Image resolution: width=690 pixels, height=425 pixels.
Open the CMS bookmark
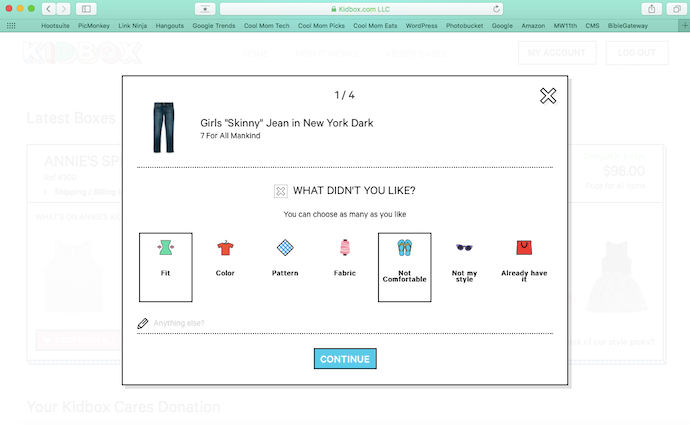point(592,26)
